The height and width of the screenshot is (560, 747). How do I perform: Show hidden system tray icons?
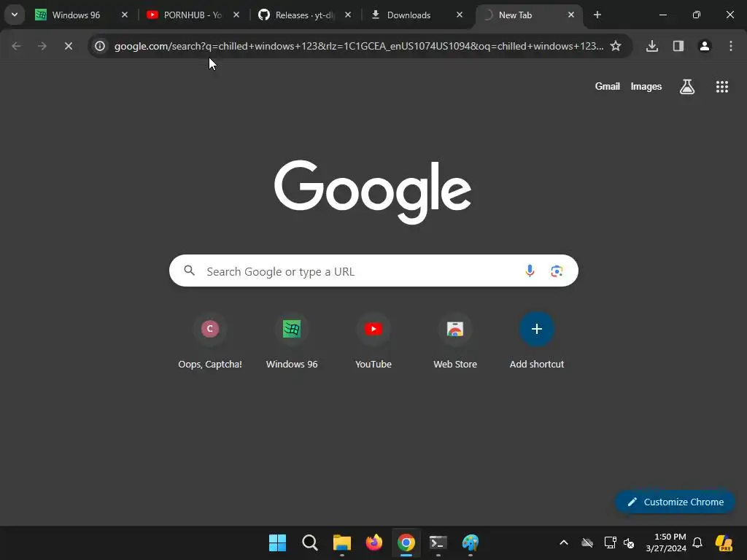(x=564, y=542)
